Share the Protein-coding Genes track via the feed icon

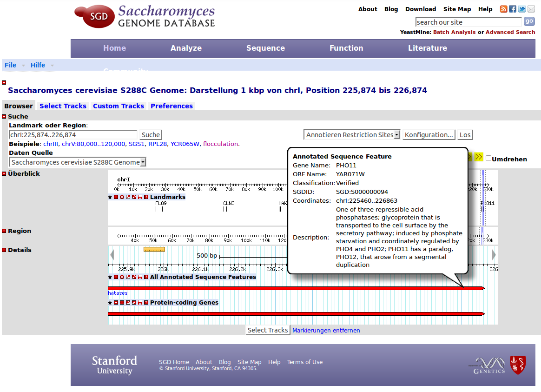128,303
